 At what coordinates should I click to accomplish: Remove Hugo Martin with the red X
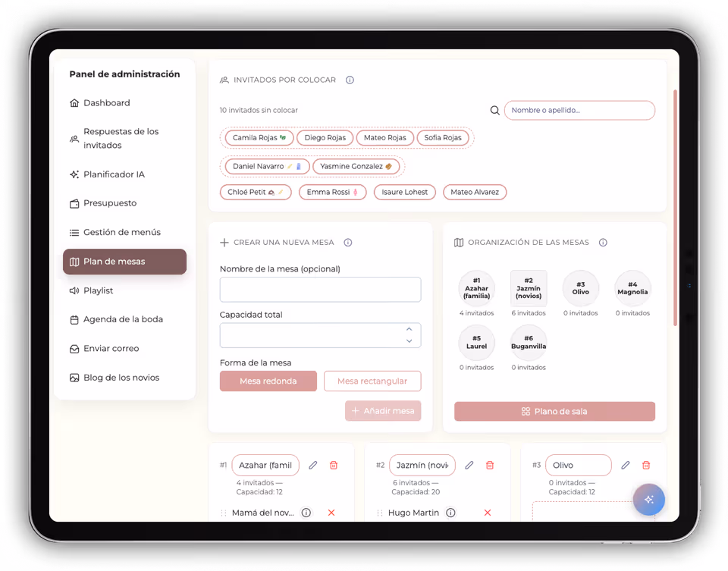click(488, 513)
